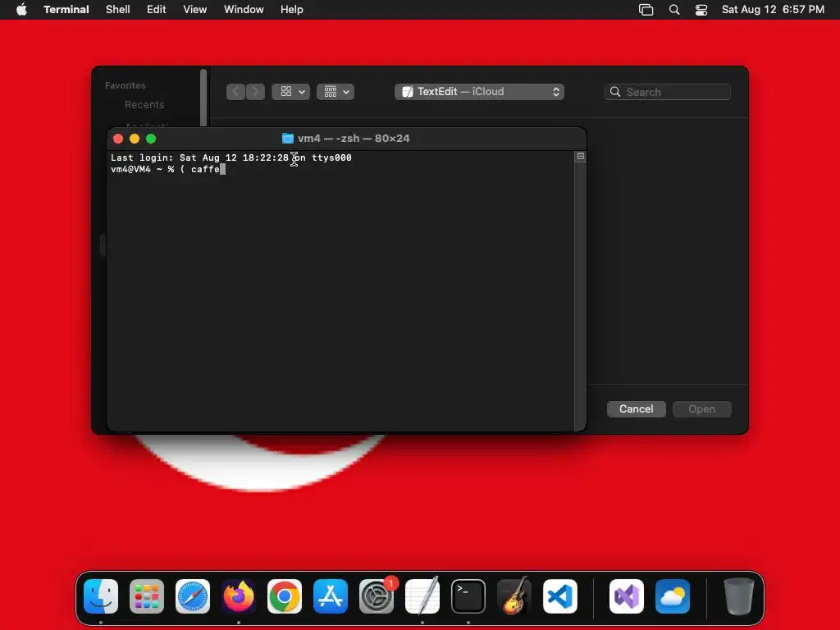Viewport: 840px width, 630px height.
Task: Open Launchpad in the Dock
Action: click(x=147, y=596)
